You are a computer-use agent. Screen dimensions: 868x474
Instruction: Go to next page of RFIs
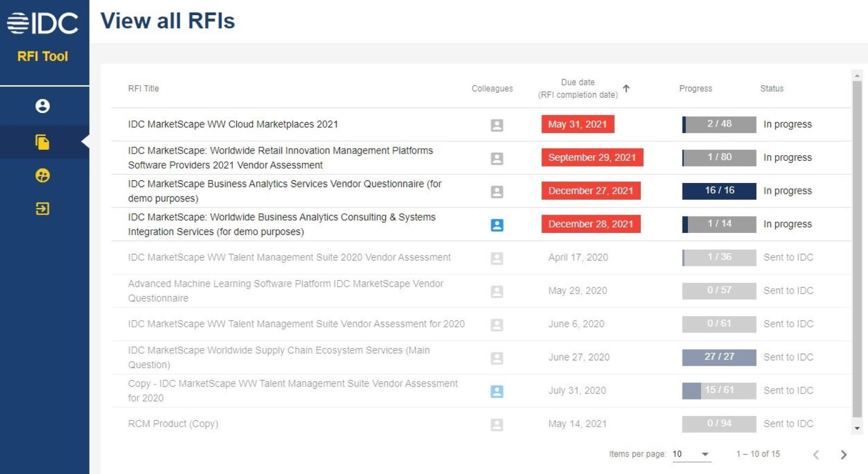pyautogui.click(x=843, y=454)
